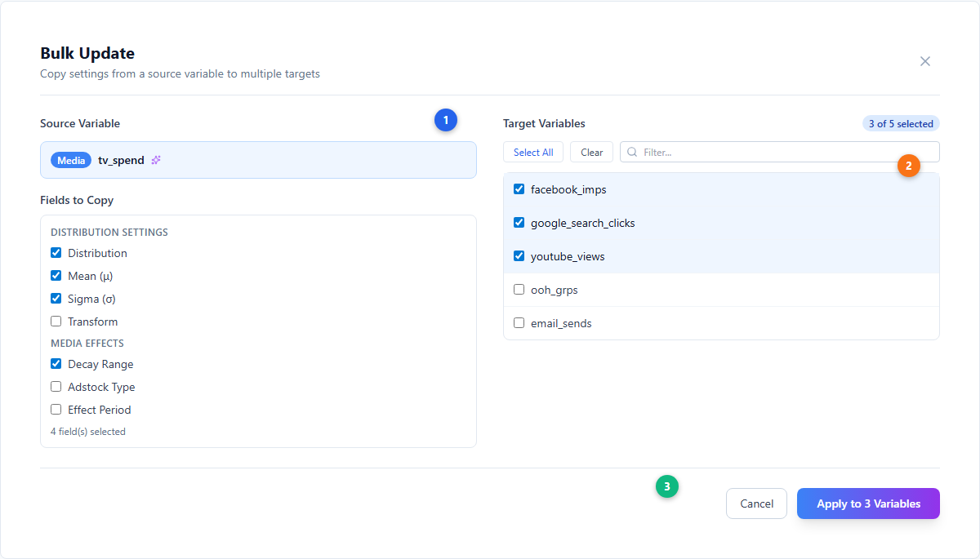Uncheck the Decay Range checkbox
The height and width of the screenshot is (559, 980).
point(56,364)
